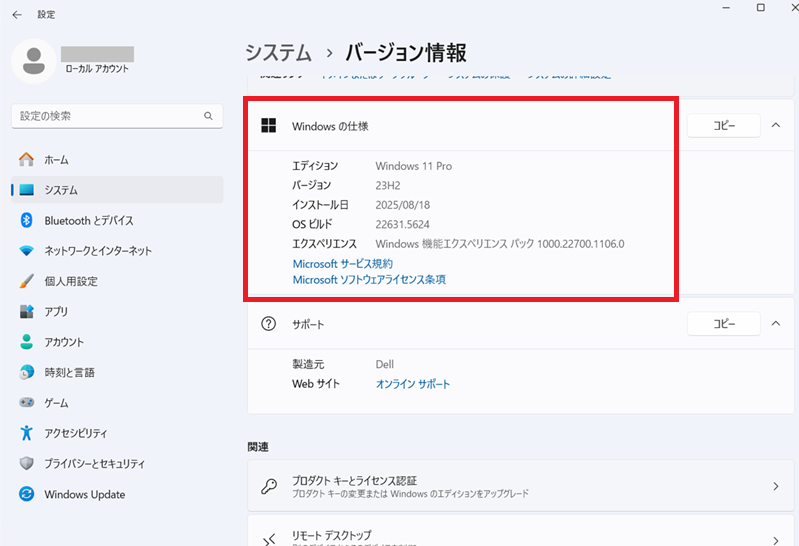Click the Windows Update sync icon
This screenshot has height=546, width=799.
coord(26,494)
